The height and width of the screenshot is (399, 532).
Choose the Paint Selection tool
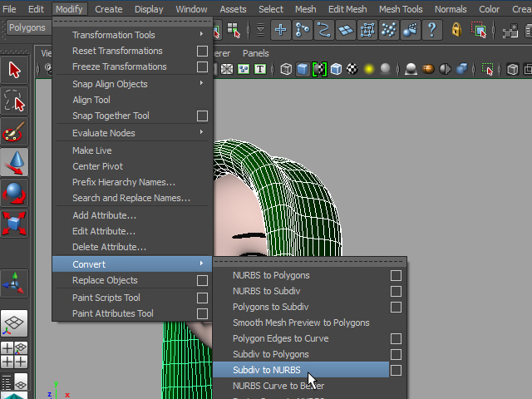click(15, 131)
